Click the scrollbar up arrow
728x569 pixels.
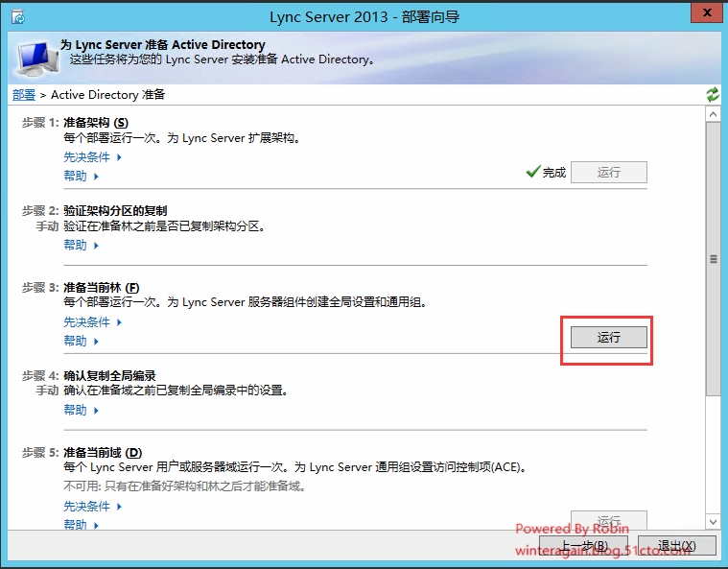coord(714,114)
